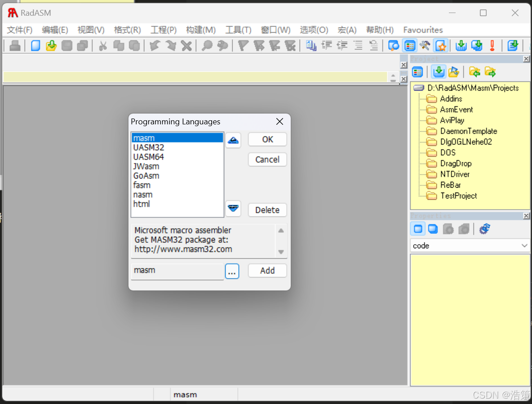Click the magnifier window icon left of project-browser toggle
The image size is (532, 404).
pos(394,45)
